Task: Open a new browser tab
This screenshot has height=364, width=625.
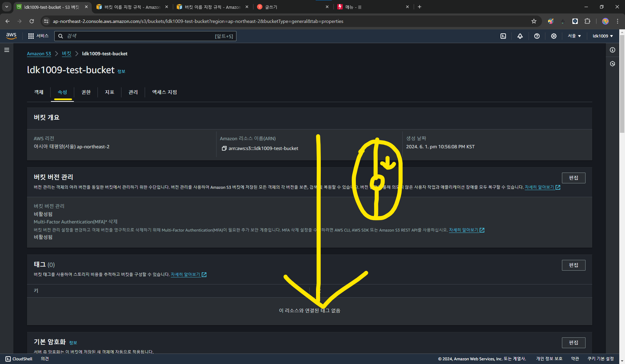Action: click(x=420, y=7)
